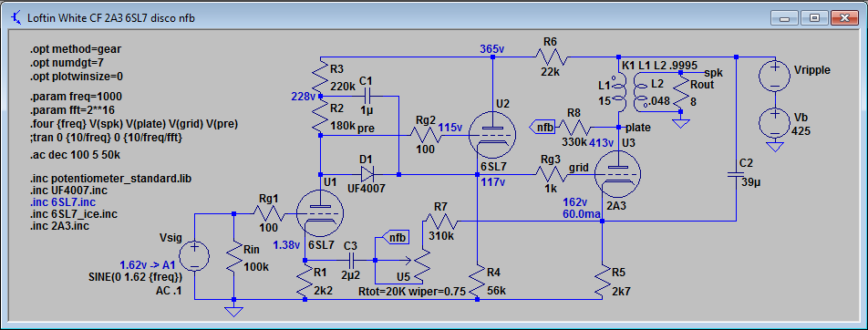Select the U3 2A3 output tube symbol

coord(617,174)
